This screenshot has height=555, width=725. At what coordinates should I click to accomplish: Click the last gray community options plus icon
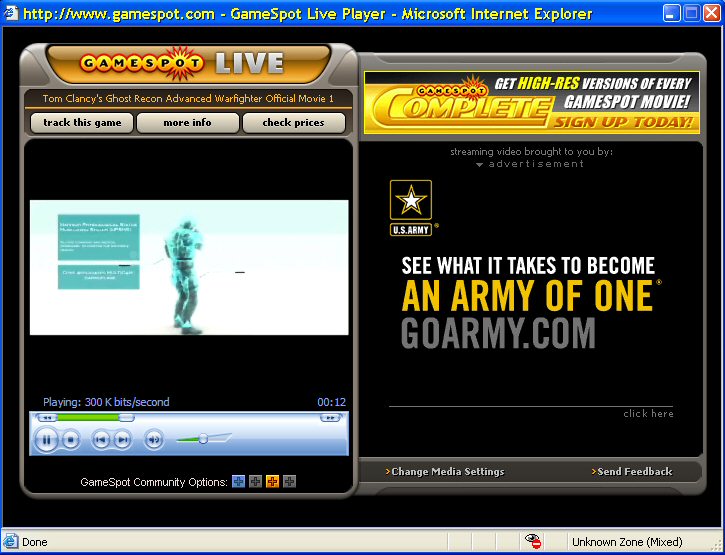pos(289,481)
